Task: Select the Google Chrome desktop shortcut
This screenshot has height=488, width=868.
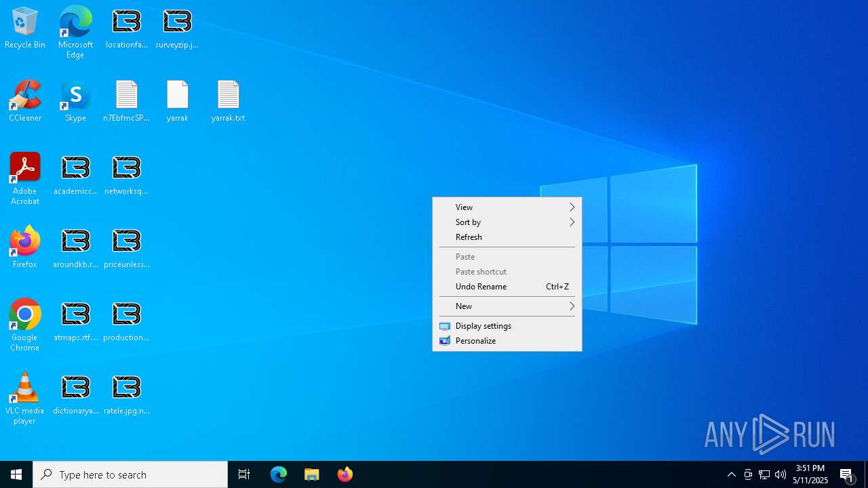Action: click(25, 325)
